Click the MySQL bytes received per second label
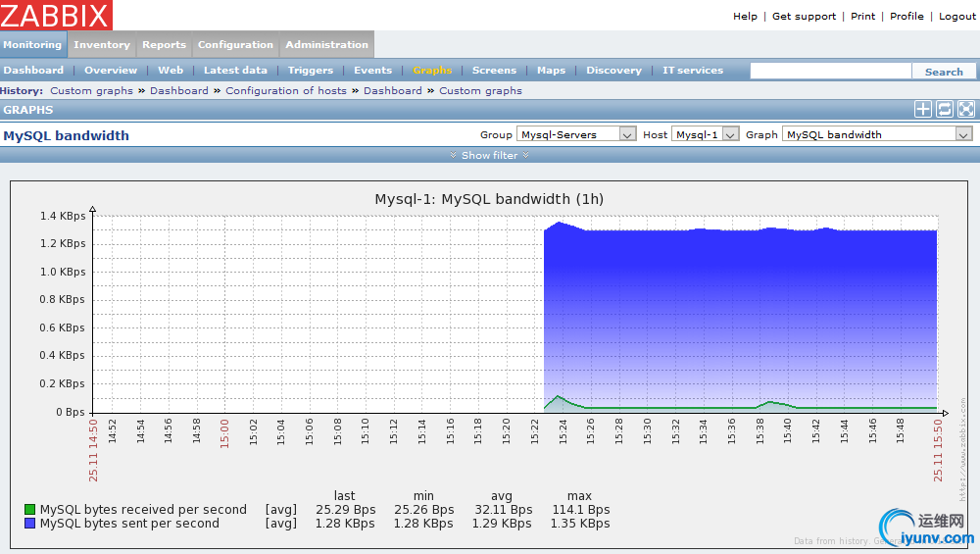Viewport: 980px width, 554px height. 143,510
